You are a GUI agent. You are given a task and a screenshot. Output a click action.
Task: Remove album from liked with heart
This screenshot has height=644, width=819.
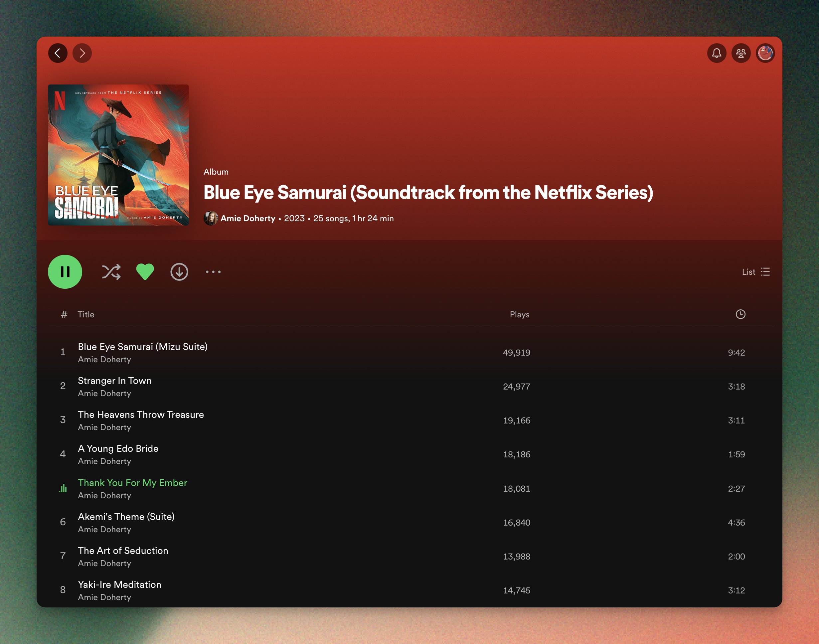pyautogui.click(x=145, y=272)
